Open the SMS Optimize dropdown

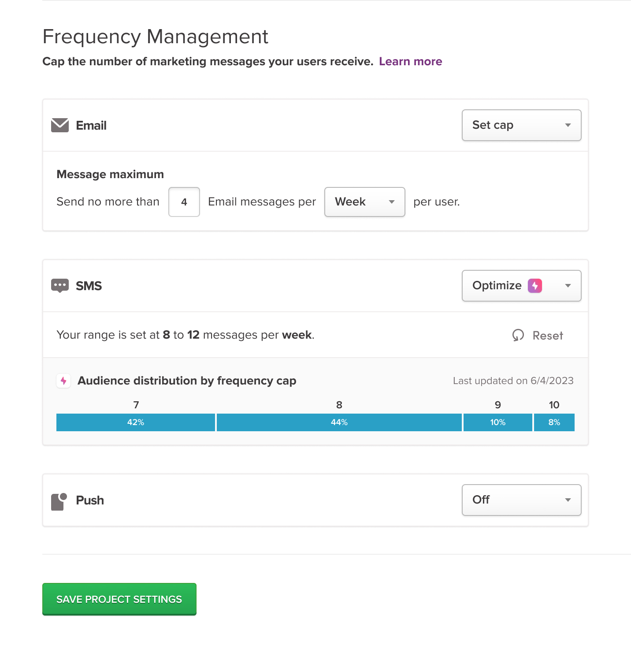click(x=522, y=286)
